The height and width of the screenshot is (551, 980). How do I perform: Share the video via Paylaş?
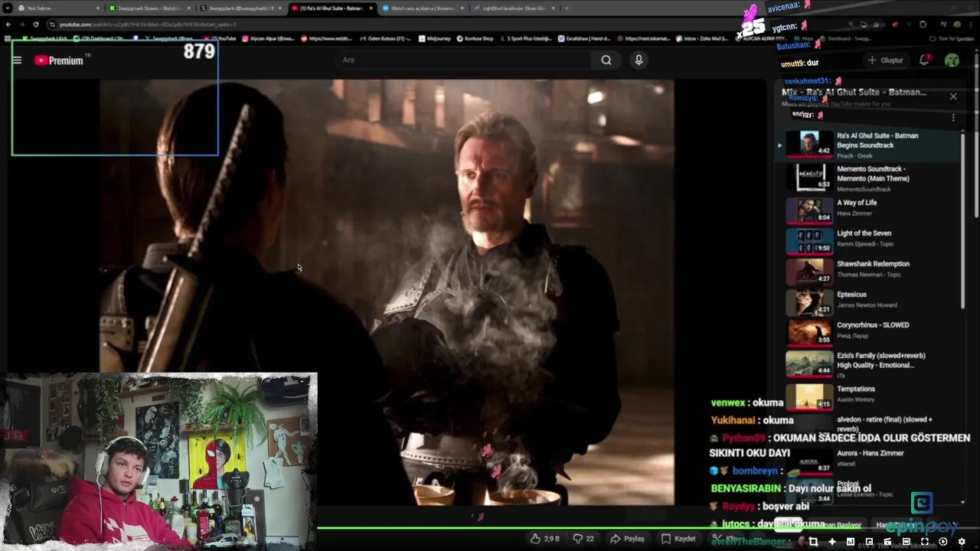(x=627, y=539)
